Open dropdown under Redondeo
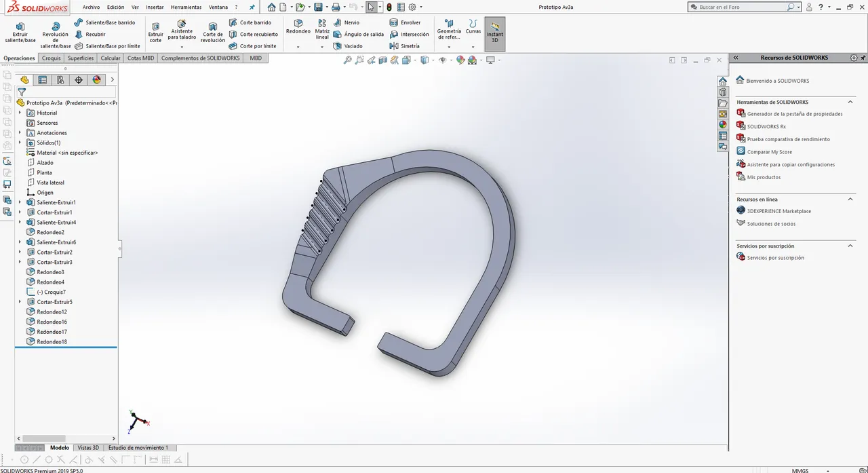This screenshot has height=473, width=868. [298, 47]
